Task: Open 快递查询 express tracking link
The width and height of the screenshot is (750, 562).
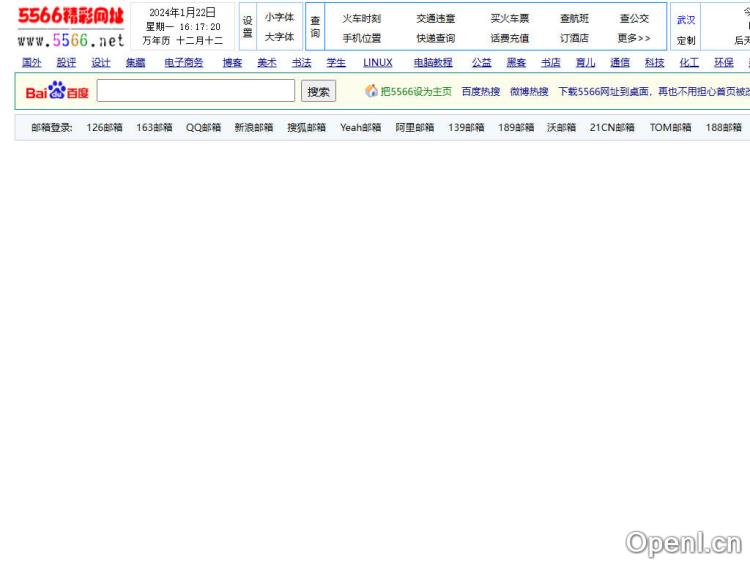Action: 435,38
